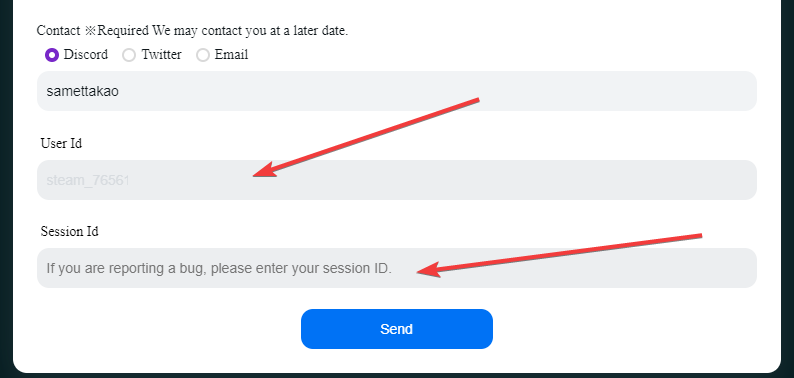Focus the contact field containing samettakao

pos(397,91)
